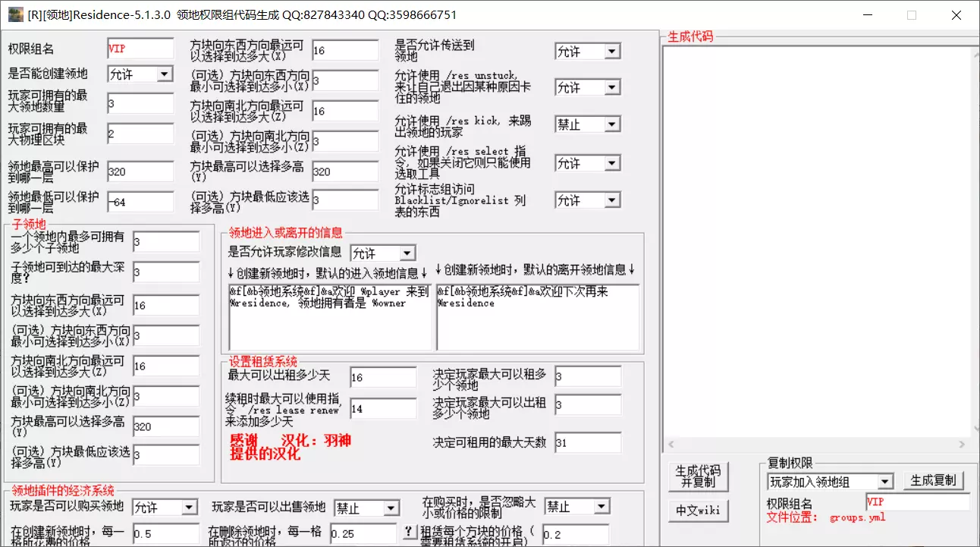Click the 最大可以出租多少天 field
The width and height of the screenshot is (980, 547).
point(383,377)
